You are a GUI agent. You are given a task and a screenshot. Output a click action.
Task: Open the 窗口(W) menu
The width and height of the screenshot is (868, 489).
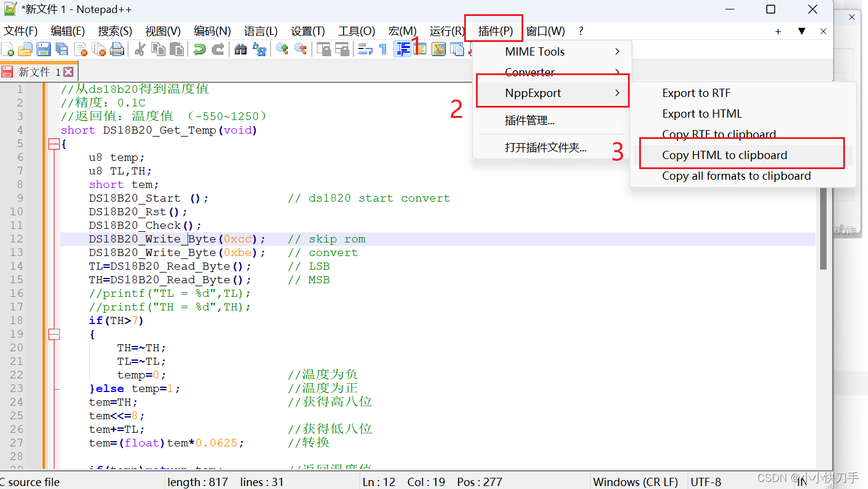(x=545, y=31)
